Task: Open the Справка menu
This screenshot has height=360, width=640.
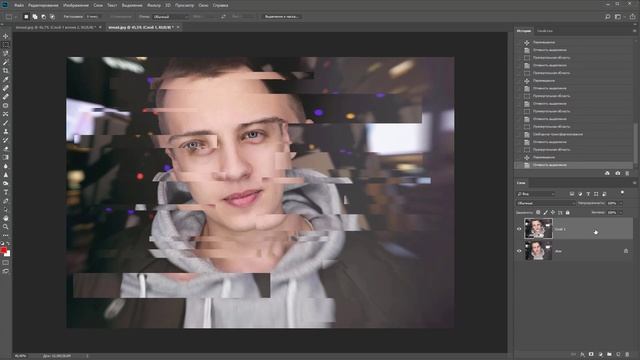Action: (x=220, y=5)
